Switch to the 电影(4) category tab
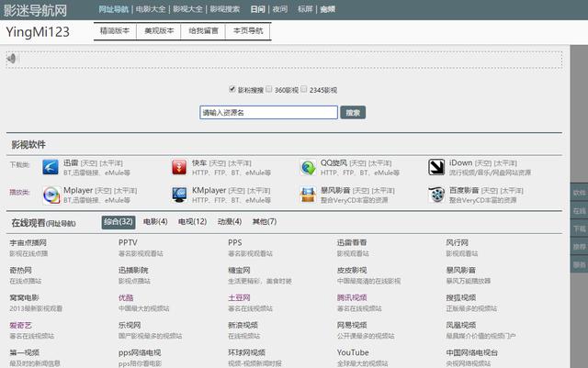Screen dimensions: 588x368 click(x=155, y=222)
